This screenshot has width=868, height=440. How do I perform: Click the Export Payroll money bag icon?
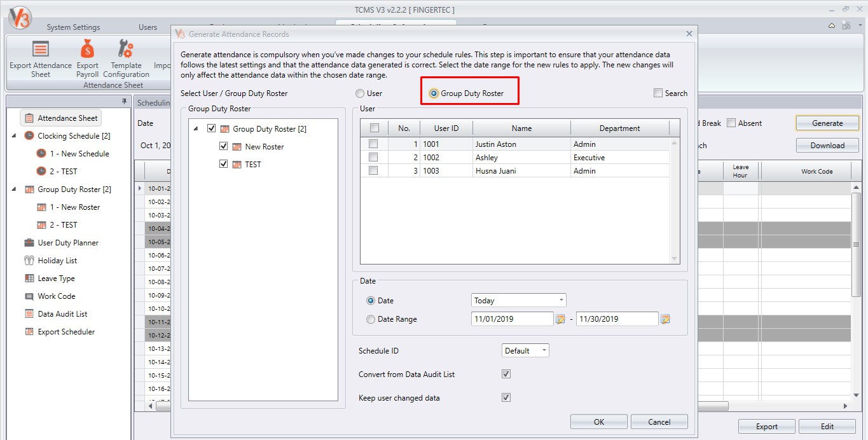point(87,49)
